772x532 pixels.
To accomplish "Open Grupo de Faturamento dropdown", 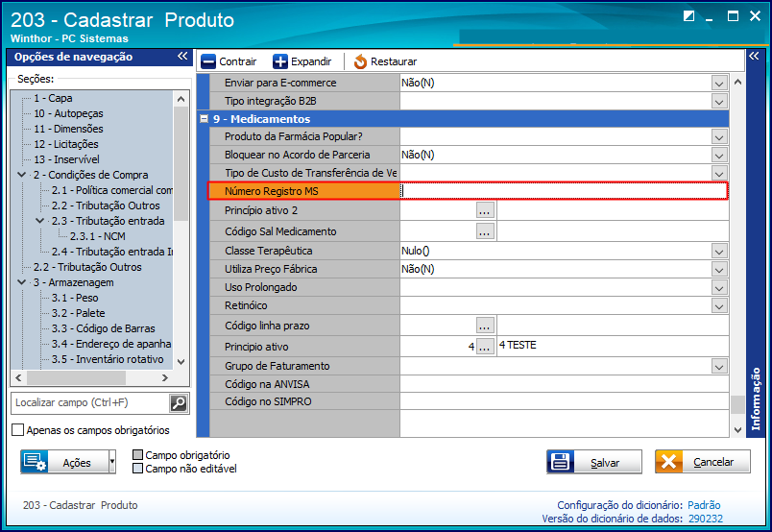I will point(719,366).
